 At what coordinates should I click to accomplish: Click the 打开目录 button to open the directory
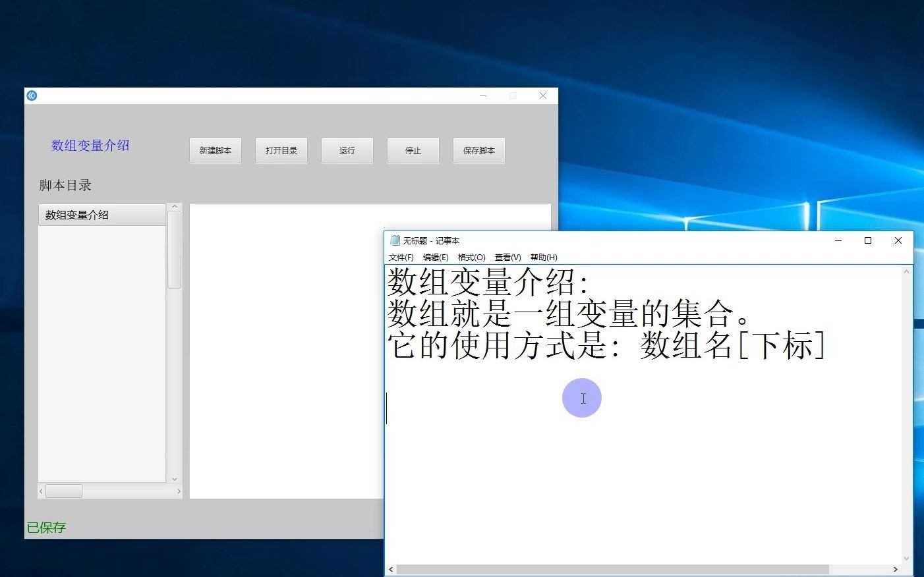[281, 150]
